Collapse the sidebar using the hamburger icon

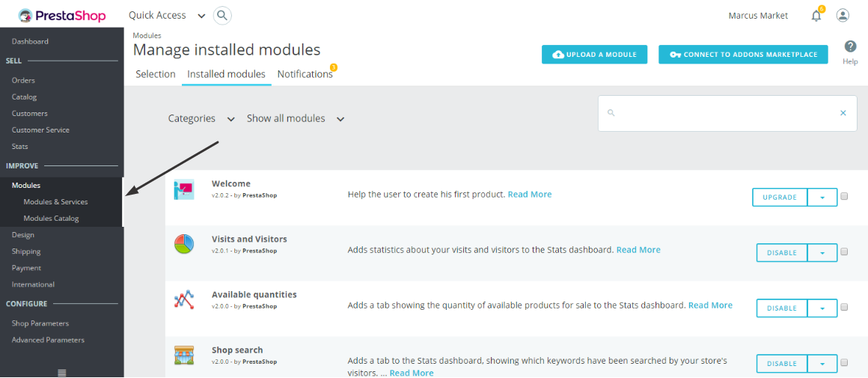point(62,372)
